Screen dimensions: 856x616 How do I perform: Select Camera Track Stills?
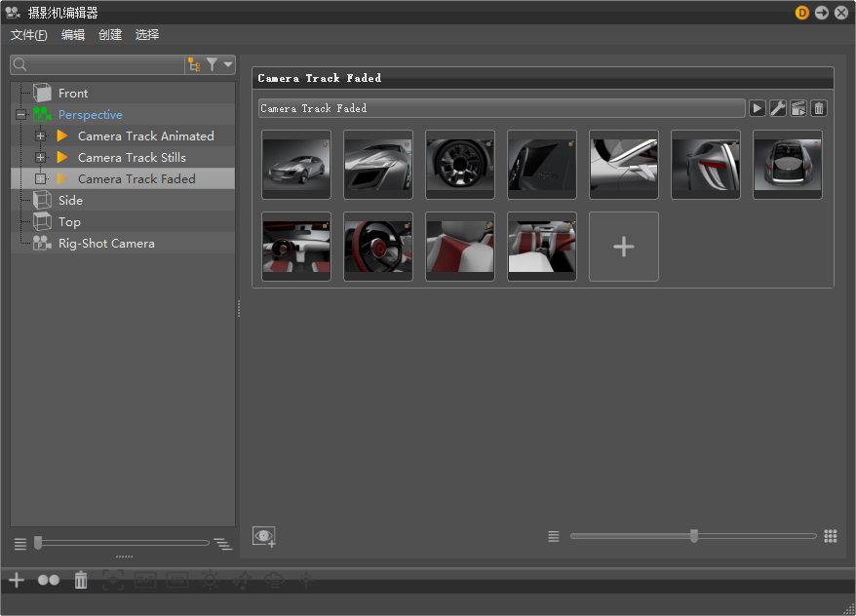point(132,158)
